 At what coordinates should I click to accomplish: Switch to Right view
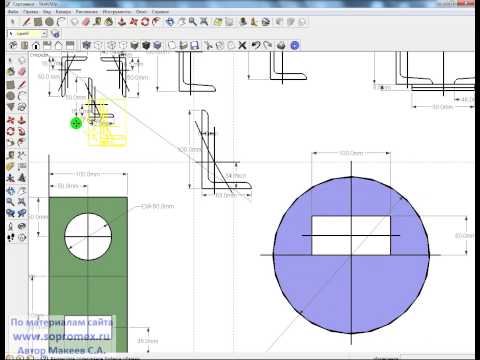pos(47,45)
